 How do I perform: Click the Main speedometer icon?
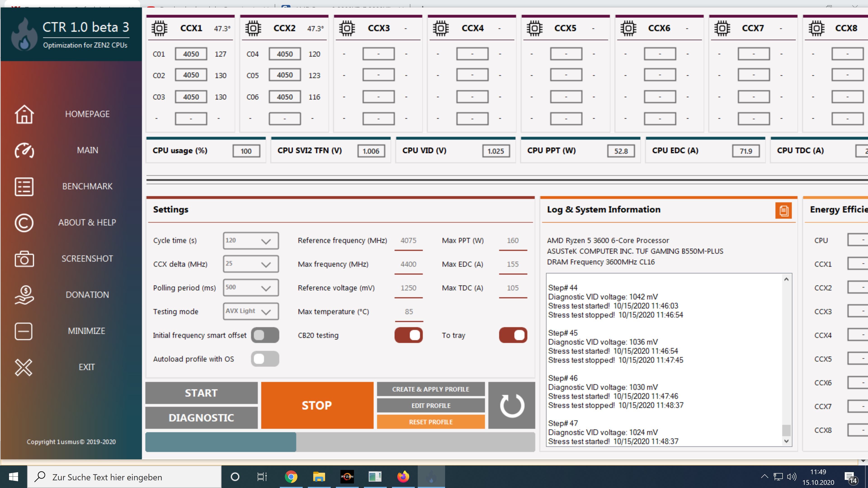(24, 150)
